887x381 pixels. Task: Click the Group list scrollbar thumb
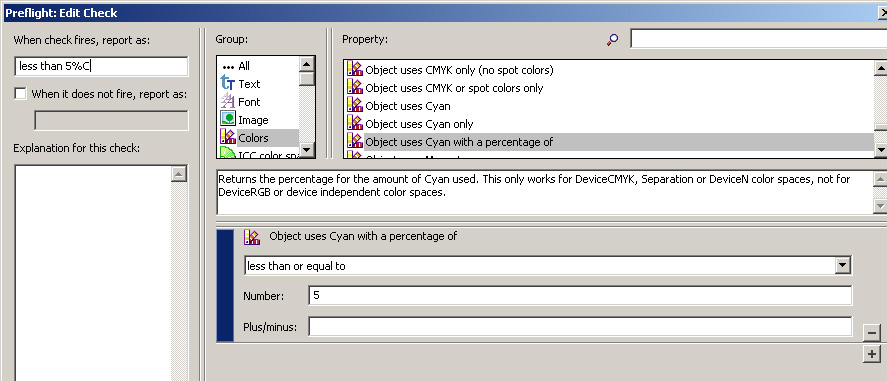(306, 79)
